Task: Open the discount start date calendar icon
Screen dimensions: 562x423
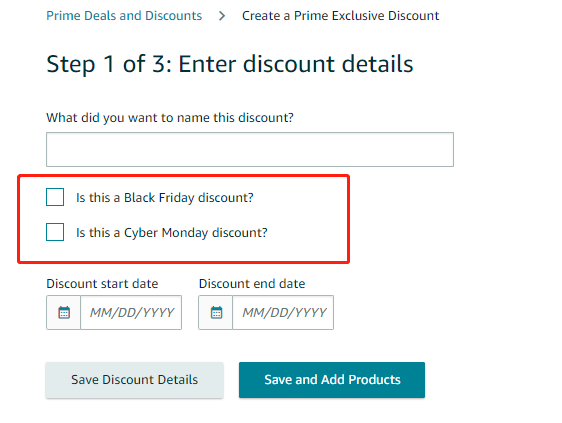Action: click(x=64, y=312)
